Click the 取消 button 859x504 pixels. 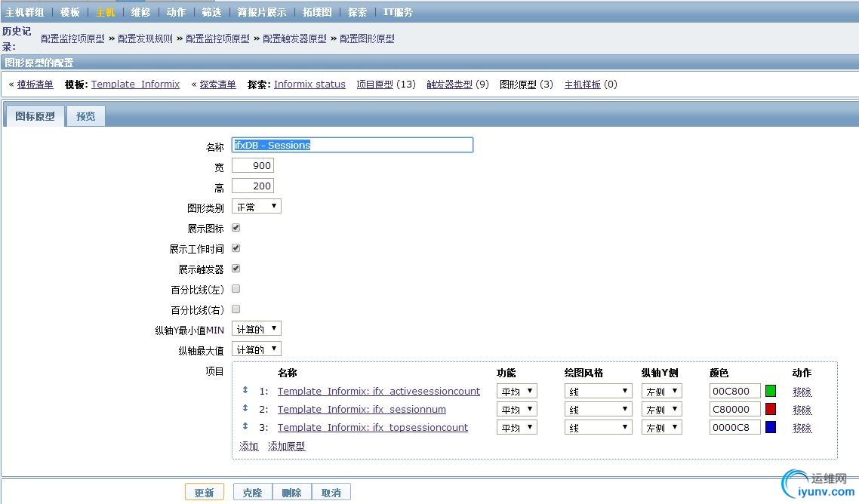click(x=331, y=493)
